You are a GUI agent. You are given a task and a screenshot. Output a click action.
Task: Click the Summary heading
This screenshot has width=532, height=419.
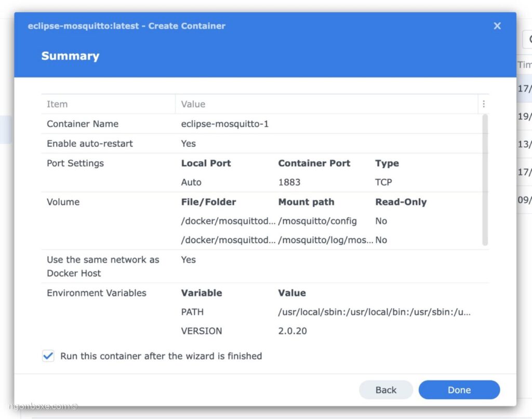pos(70,56)
